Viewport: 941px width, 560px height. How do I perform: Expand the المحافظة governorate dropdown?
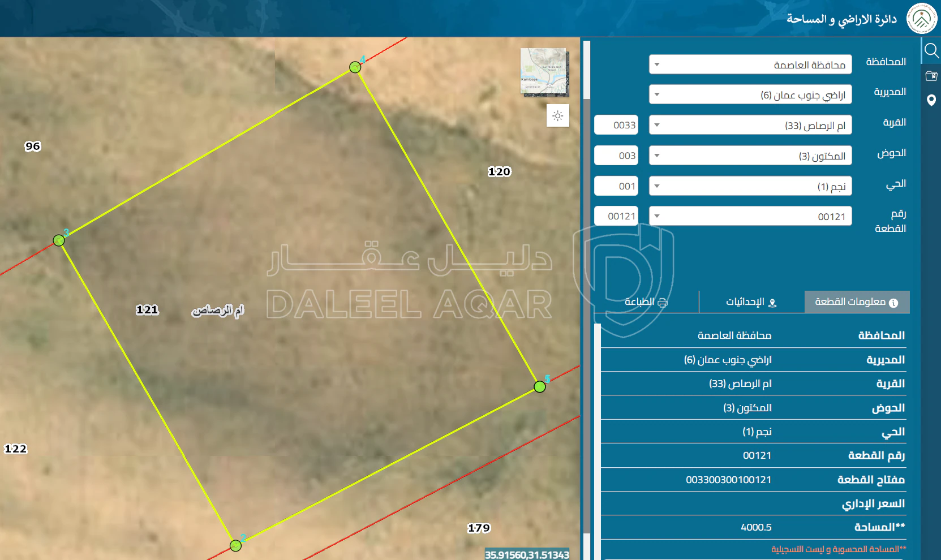click(750, 64)
